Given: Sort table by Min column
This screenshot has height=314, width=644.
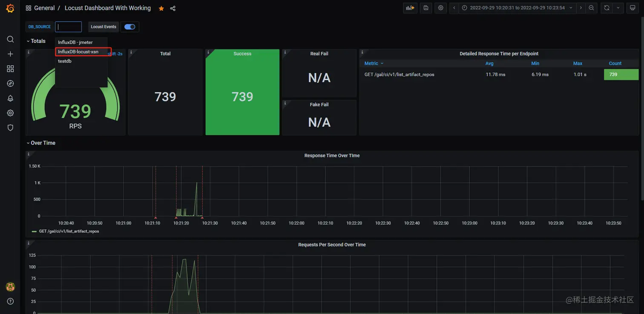Looking at the screenshot, I should (535, 63).
